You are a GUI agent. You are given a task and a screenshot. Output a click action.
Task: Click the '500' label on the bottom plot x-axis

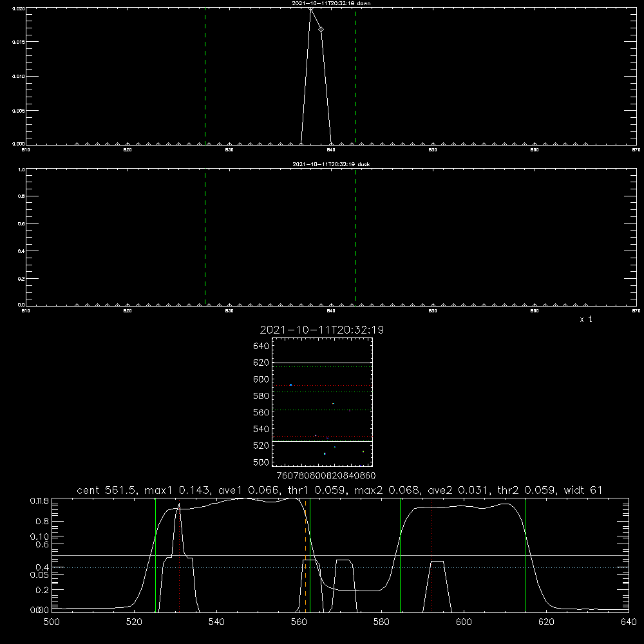(52, 622)
